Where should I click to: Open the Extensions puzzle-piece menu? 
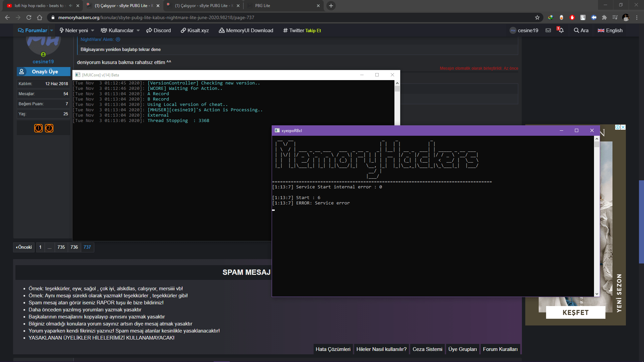point(604,17)
